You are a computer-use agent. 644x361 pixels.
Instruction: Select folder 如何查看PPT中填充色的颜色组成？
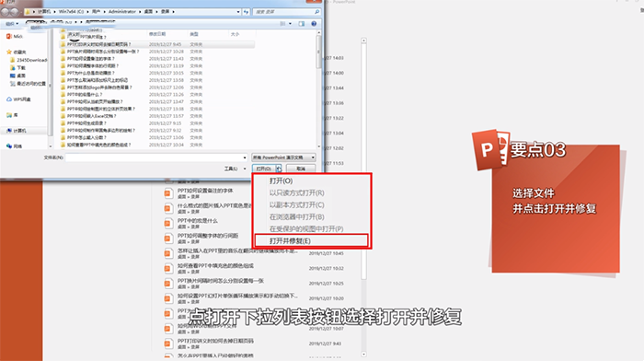click(98, 145)
